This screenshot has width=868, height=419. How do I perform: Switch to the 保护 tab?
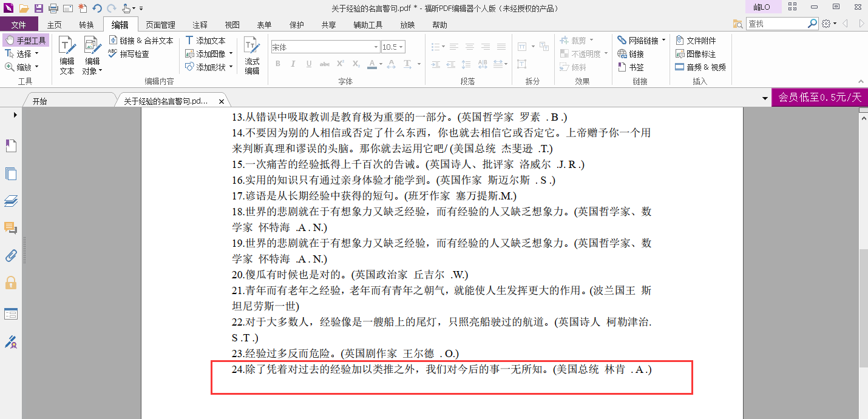[297, 25]
